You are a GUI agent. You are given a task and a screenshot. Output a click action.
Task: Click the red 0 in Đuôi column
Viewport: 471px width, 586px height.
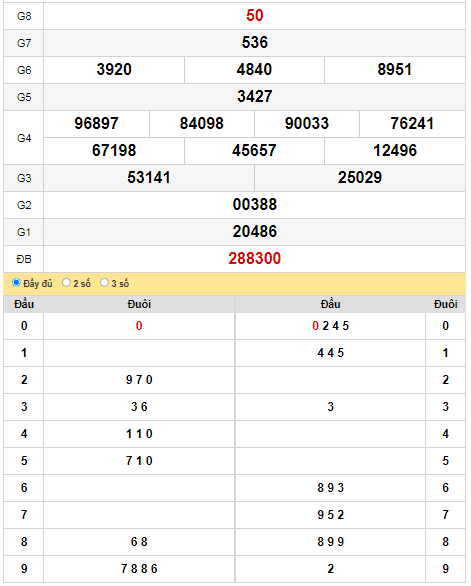pyautogui.click(x=139, y=326)
